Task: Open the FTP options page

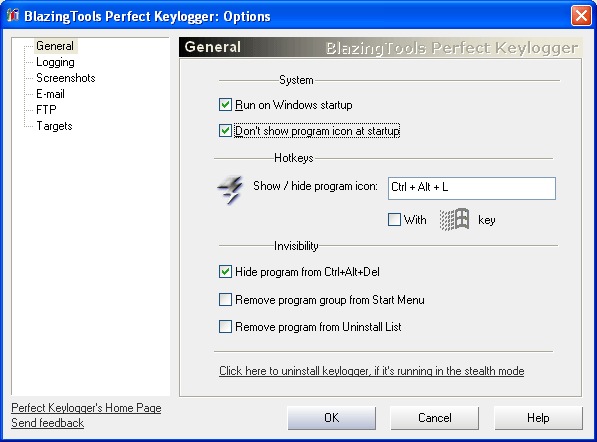Action: pyautogui.click(x=46, y=110)
